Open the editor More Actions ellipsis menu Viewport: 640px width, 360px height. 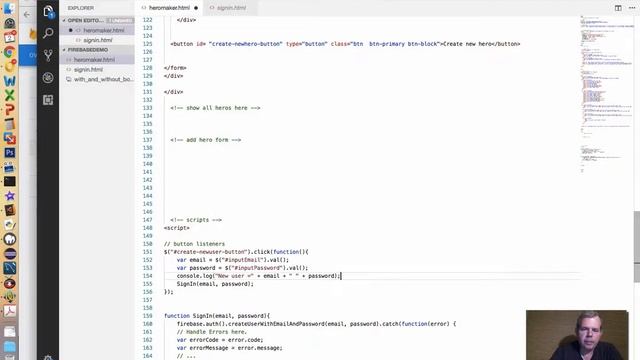coord(632,8)
